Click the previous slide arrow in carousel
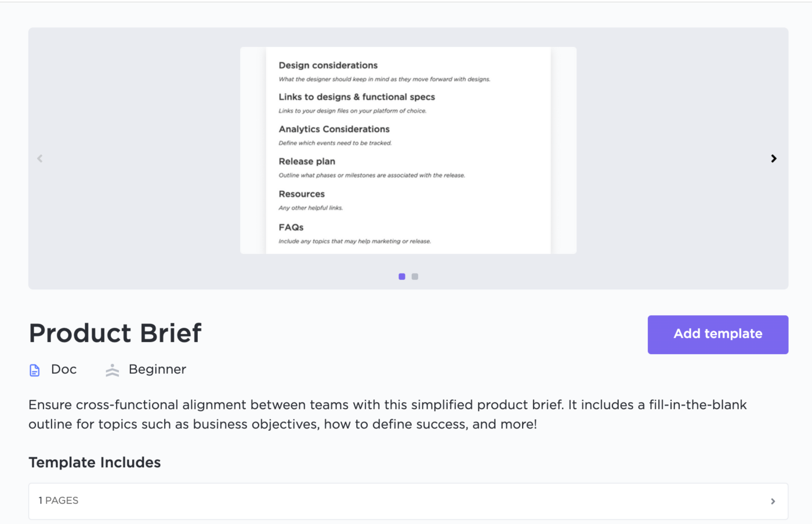Viewport: 812px width, 524px height. (40, 158)
